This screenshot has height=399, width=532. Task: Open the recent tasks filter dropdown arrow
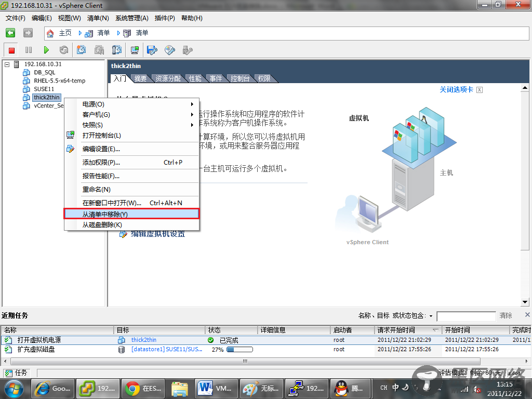pyautogui.click(x=431, y=316)
